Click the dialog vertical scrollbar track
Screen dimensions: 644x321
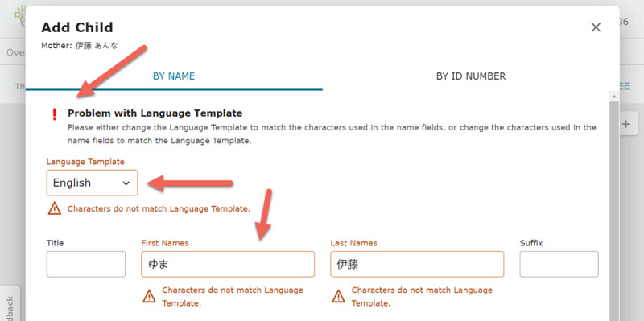[x=614, y=211]
